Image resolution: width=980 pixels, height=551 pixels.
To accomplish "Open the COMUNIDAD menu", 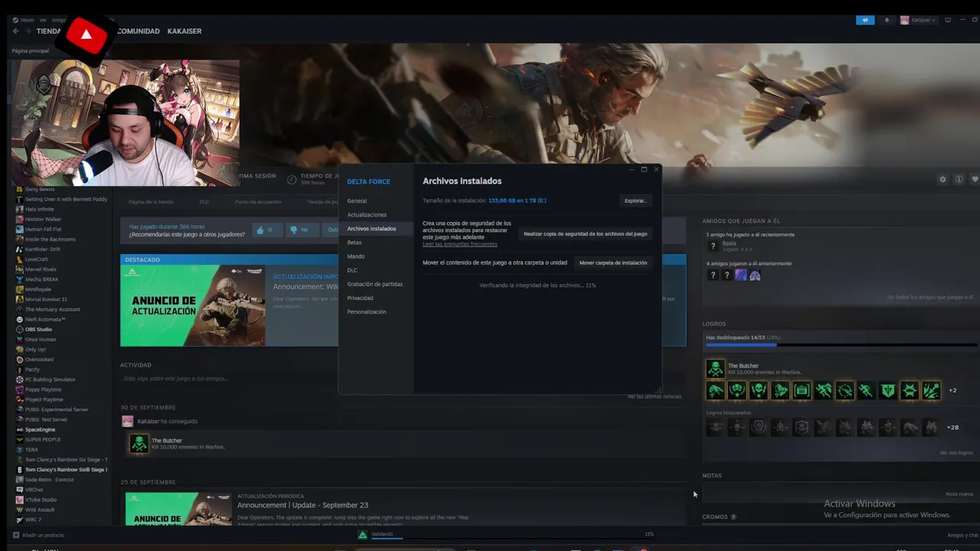I will (x=139, y=31).
